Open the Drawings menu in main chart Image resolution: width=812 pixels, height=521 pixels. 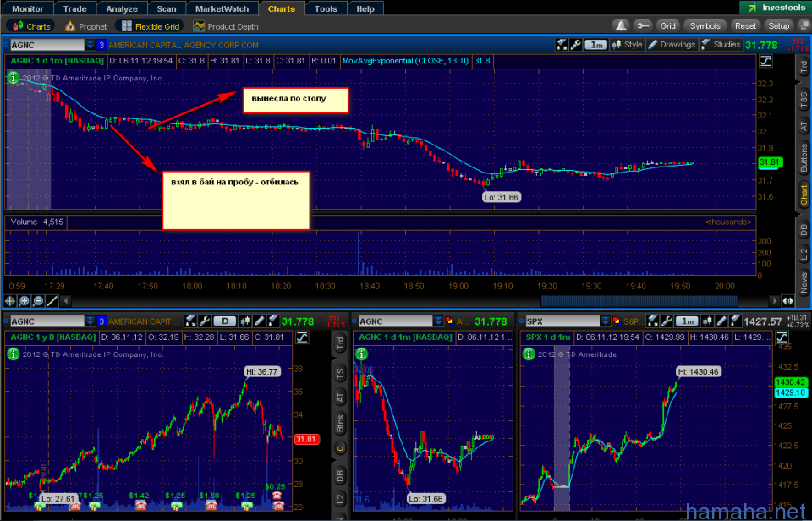(x=672, y=45)
